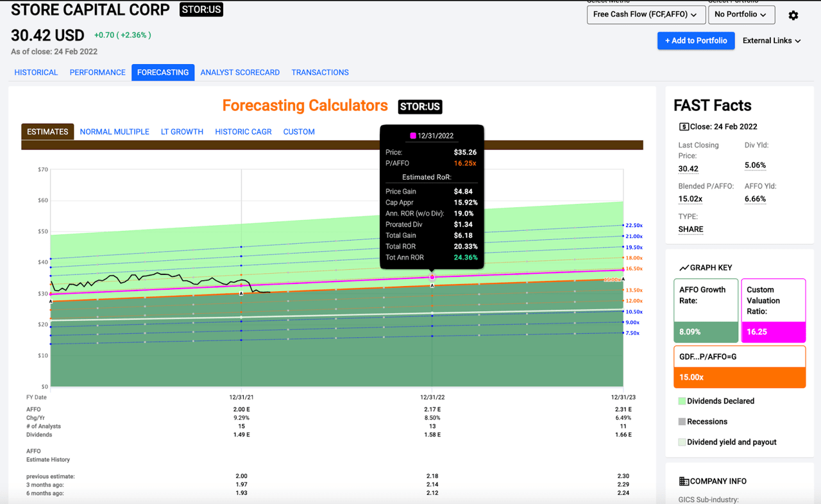This screenshot has width=821, height=504.
Task: Click the Last Closing Price value 30.42
Action: point(688,169)
